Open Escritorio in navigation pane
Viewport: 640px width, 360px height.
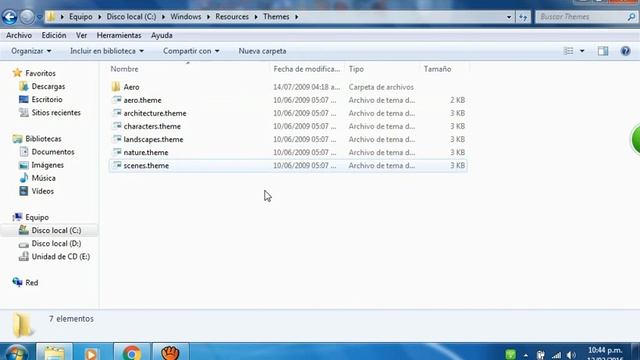pyautogui.click(x=47, y=100)
